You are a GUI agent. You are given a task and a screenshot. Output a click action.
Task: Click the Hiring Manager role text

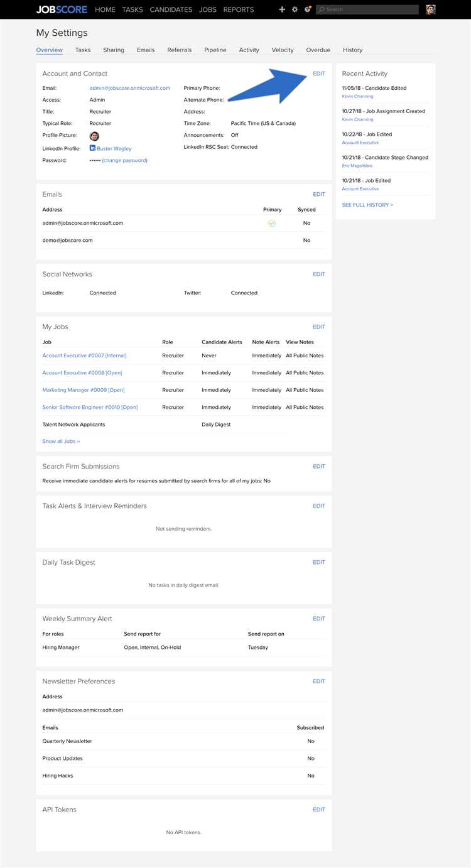click(61, 647)
